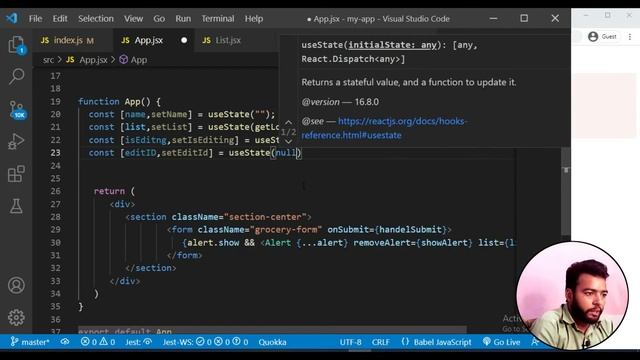Change CRLF end of line sequence
This screenshot has height=360, width=640.
(x=380, y=342)
